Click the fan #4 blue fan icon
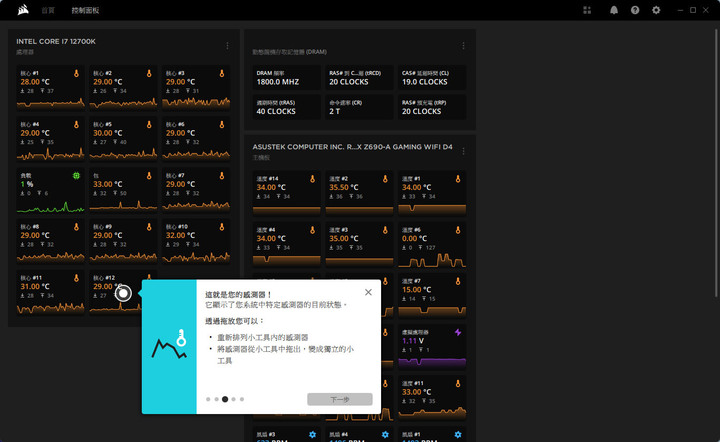The image size is (720, 442). click(x=385, y=435)
